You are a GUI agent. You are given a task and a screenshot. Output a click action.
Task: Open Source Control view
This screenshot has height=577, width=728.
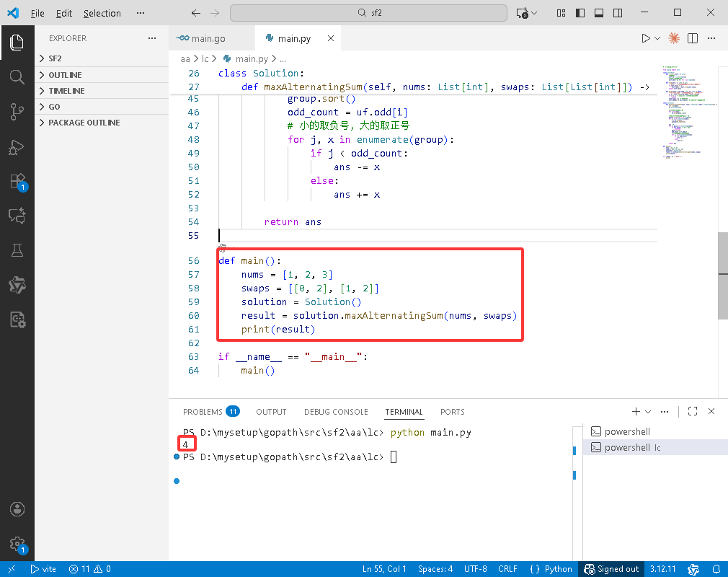[17, 112]
